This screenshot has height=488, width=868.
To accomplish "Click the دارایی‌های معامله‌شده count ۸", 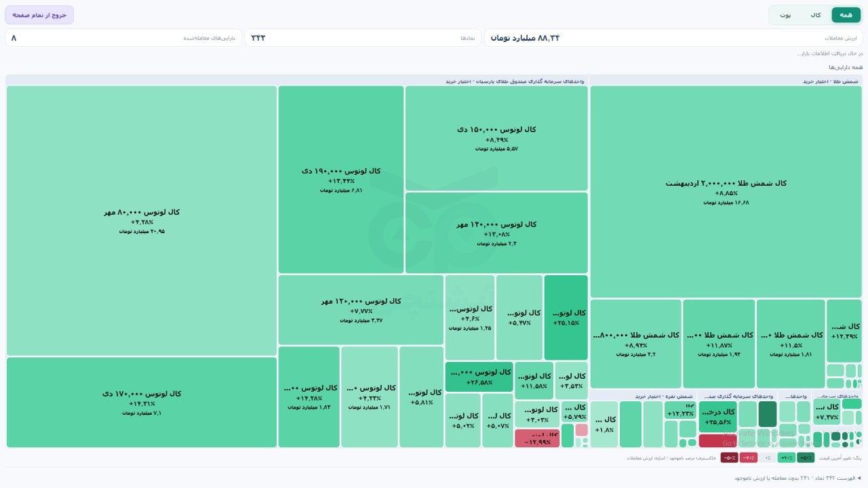I will 14,38.
